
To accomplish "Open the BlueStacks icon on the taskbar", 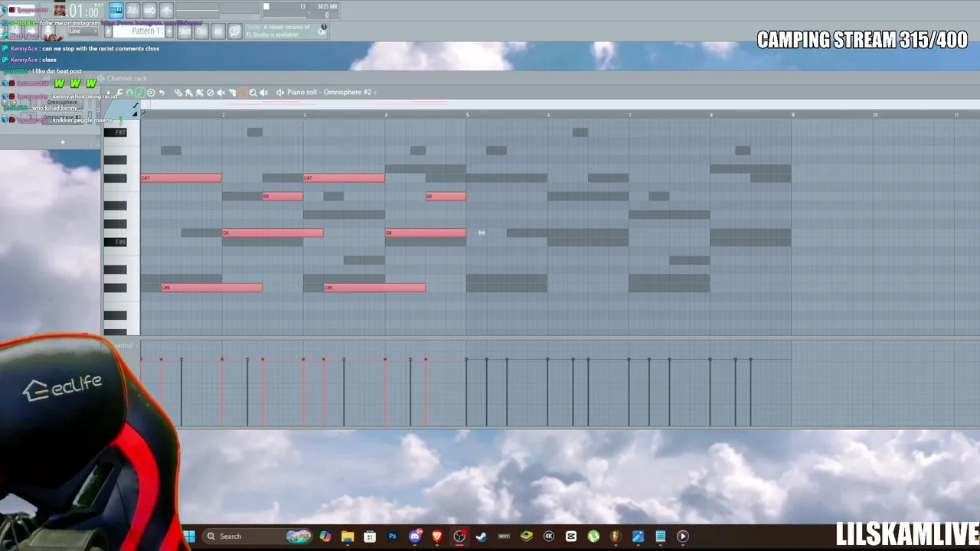I will (x=527, y=536).
